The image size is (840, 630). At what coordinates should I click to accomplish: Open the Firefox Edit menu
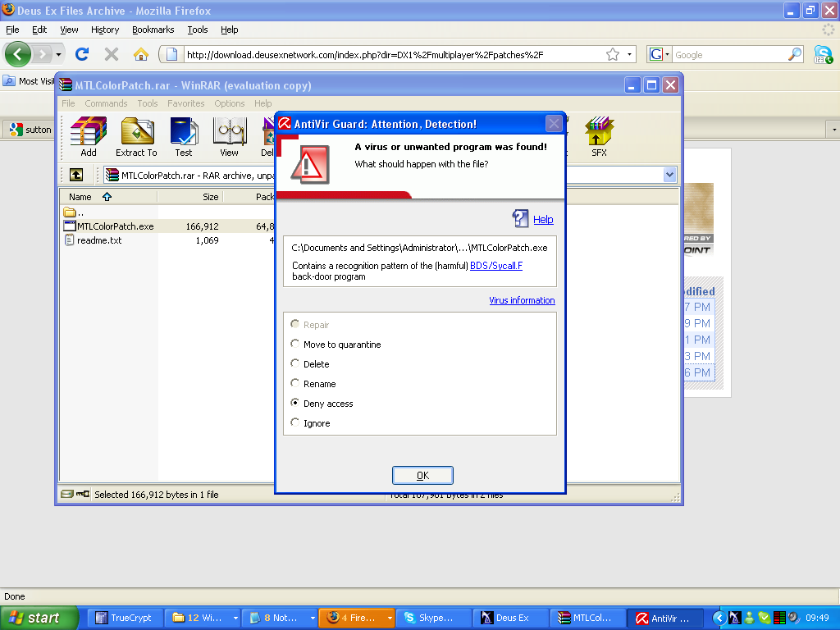[39, 30]
